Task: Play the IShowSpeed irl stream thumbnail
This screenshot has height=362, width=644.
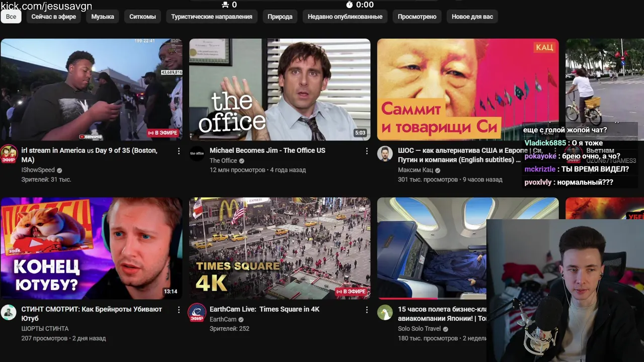Action: pos(92,89)
